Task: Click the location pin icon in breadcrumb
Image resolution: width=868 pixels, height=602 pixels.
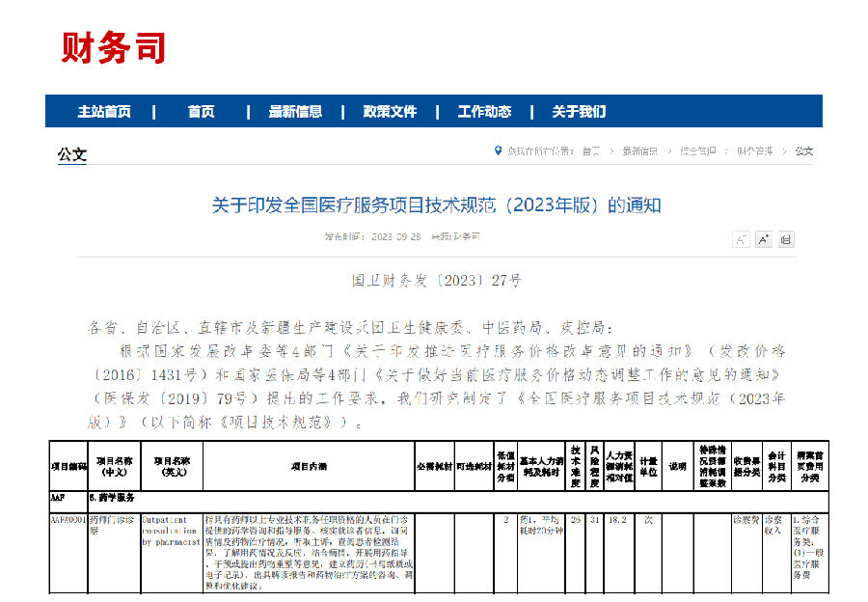Action: pos(498,151)
